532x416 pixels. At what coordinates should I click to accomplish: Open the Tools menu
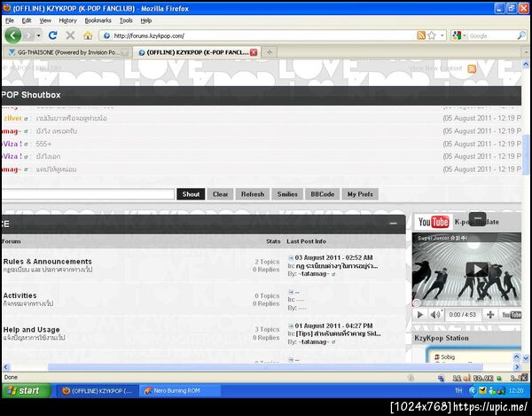(126, 20)
